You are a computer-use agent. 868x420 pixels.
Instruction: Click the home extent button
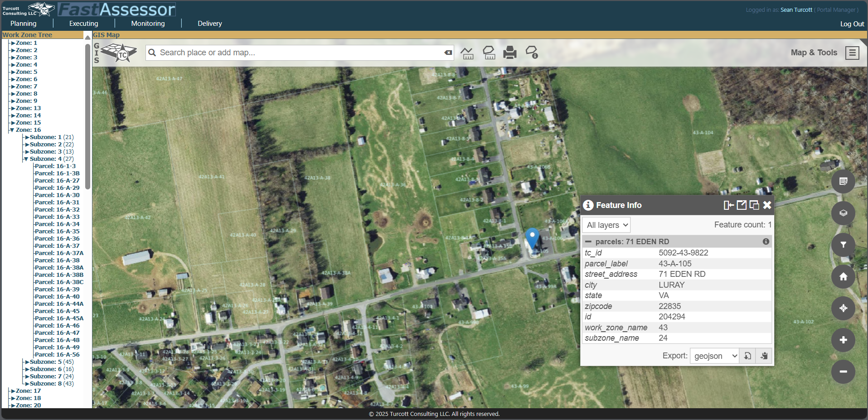click(x=843, y=276)
